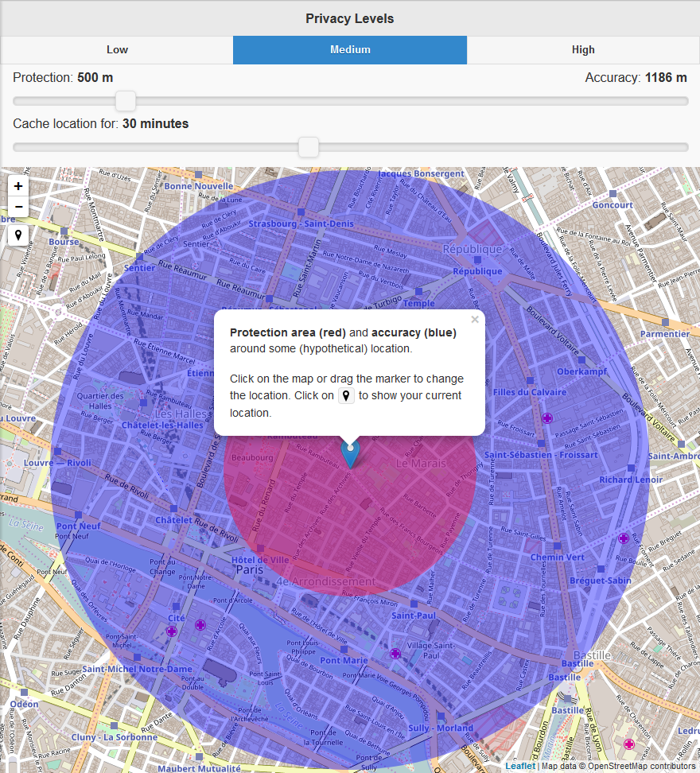700x773 pixels.
Task: Click the Privacy Levels heading
Action: [x=349, y=18]
